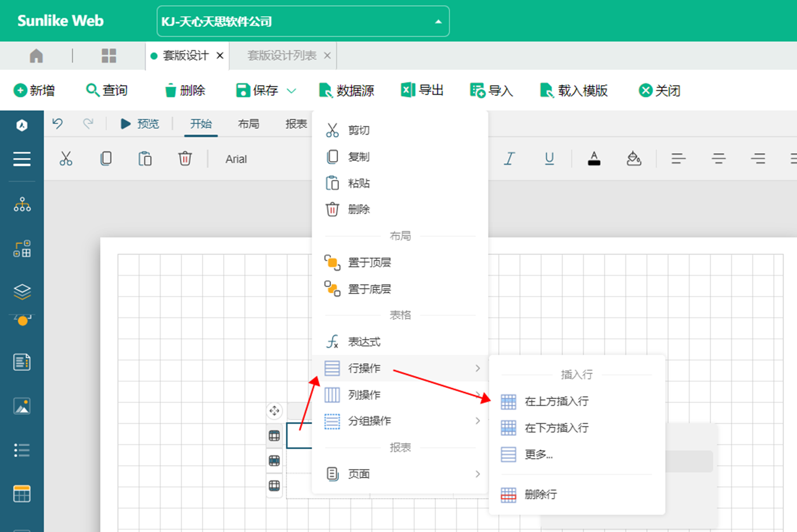Select the image sidebar icon
The width and height of the screenshot is (797, 532).
click(x=22, y=406)
